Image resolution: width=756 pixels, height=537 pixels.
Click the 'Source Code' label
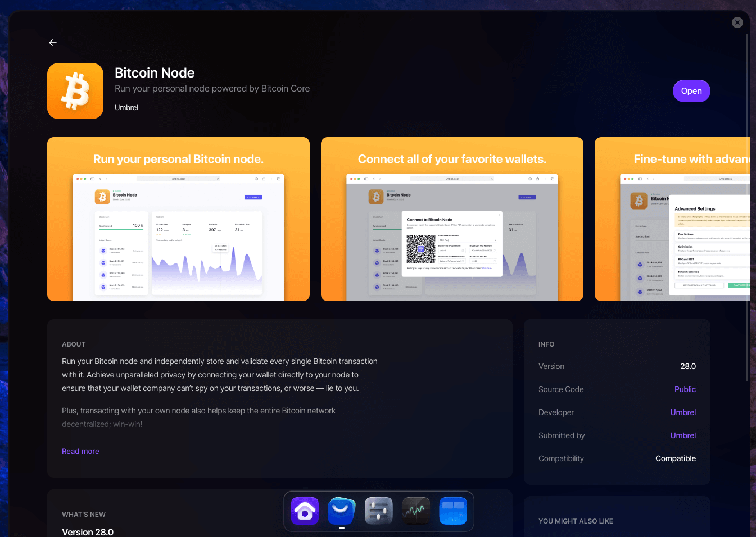pyautogui.click(x=561, y=389)
